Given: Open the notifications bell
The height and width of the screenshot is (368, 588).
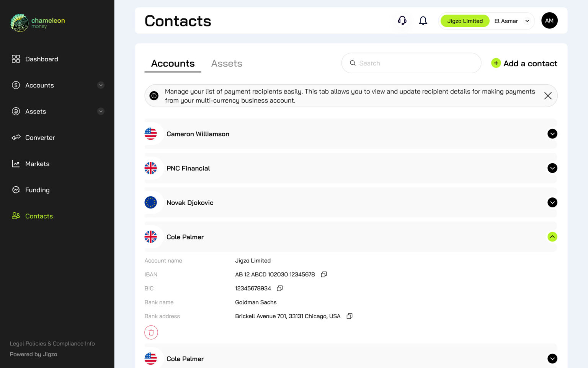Looking at the screenshot, I should pos(423,21).
